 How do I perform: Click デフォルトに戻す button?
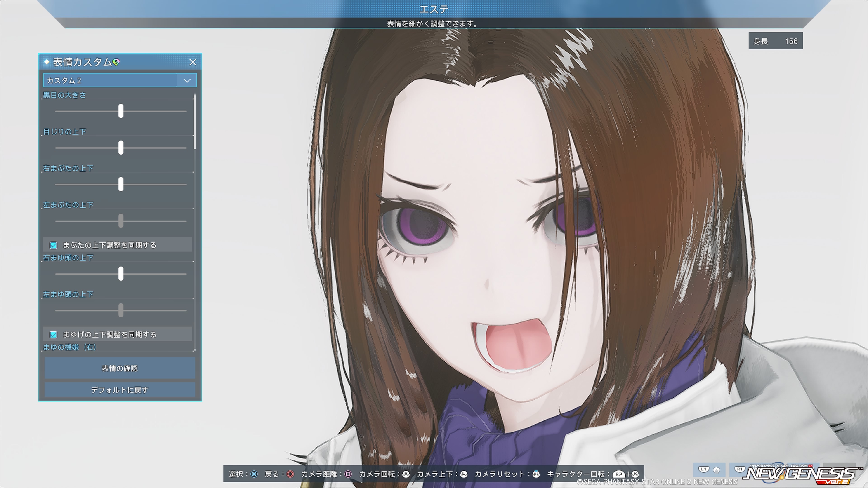coord(120,390)
